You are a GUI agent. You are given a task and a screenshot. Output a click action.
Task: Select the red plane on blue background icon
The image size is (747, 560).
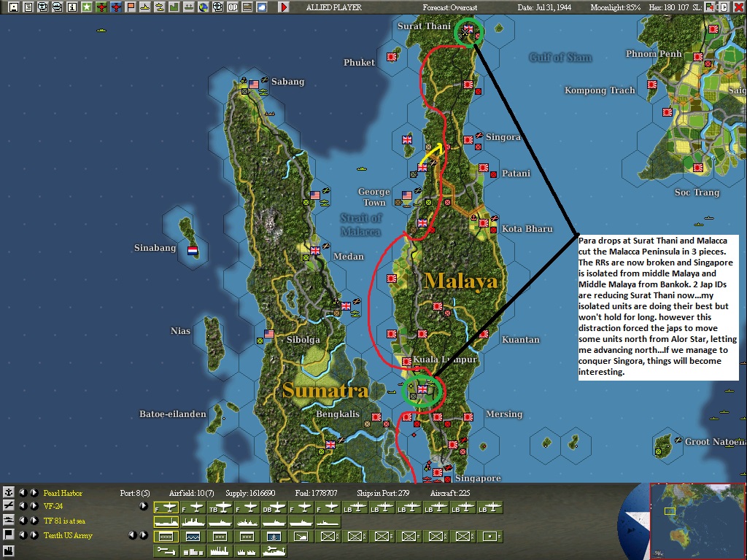click(x=116, y=7)
